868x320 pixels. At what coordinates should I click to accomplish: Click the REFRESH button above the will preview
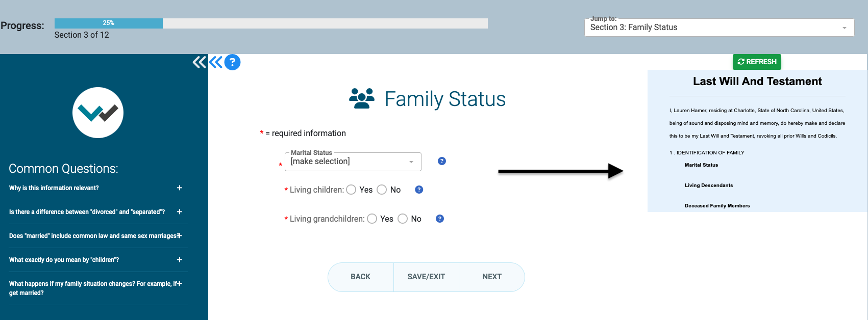[x=757, y=62]
